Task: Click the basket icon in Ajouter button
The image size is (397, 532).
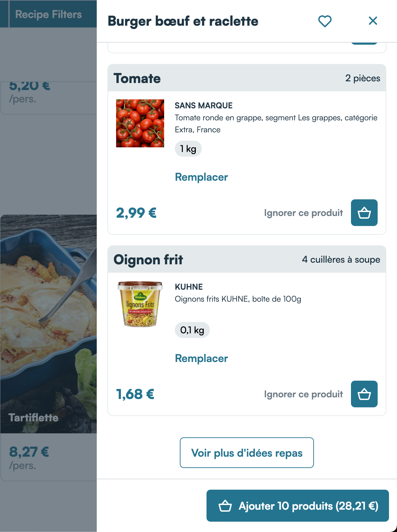Action: [x=225, y=506]
